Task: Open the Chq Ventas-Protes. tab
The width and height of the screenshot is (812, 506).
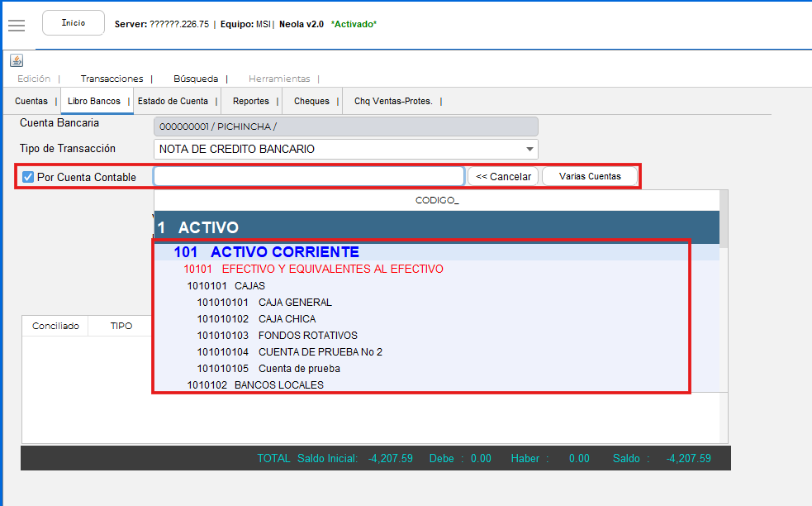Action: click(393, 101)
